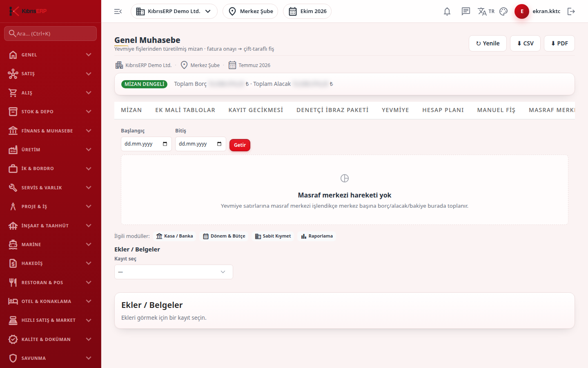Expand İnşaat & Taahhüt section
This screenshot has width=588, height=368.
point(51,226)
